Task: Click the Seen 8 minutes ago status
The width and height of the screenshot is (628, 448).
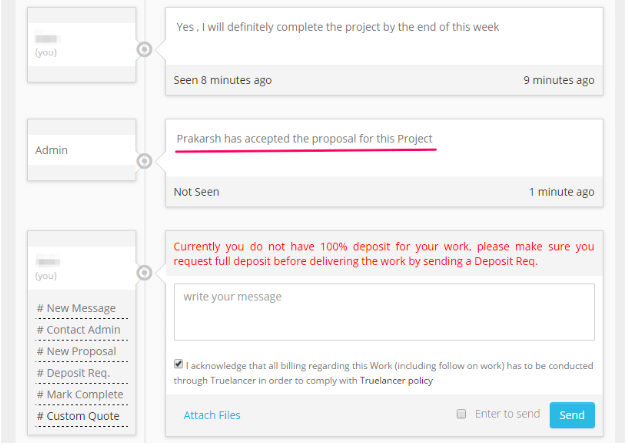Action: coord(222,80)
